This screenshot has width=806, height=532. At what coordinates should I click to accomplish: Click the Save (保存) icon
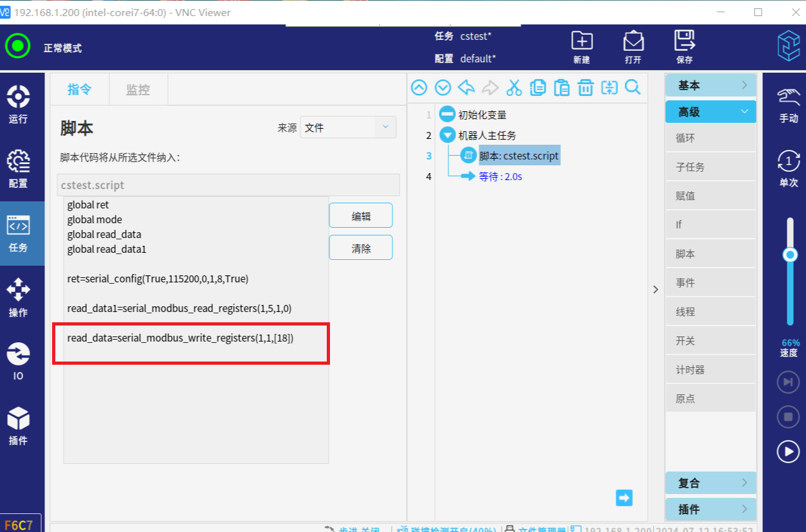click(684, 46)
